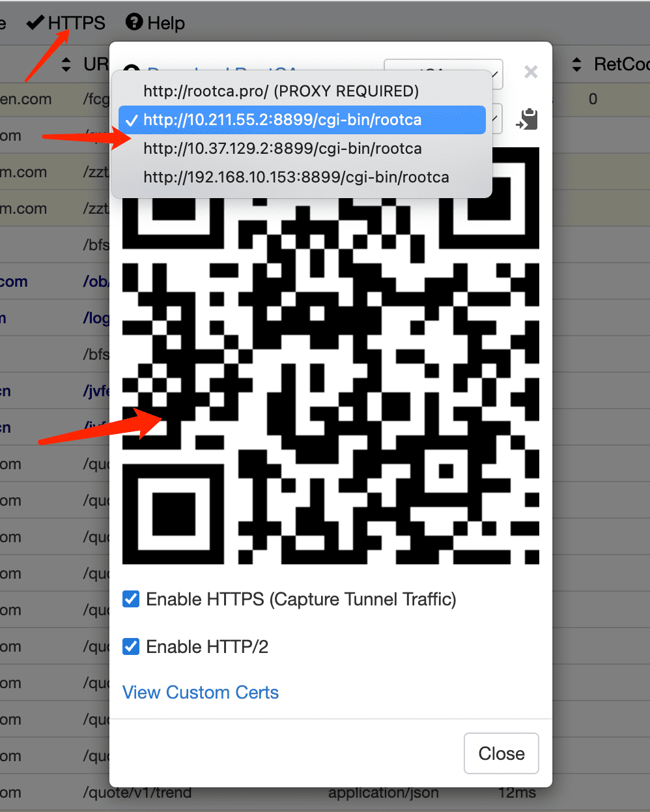Click the root CA QR code image
650x812 pixels.
tap(331, 356)
